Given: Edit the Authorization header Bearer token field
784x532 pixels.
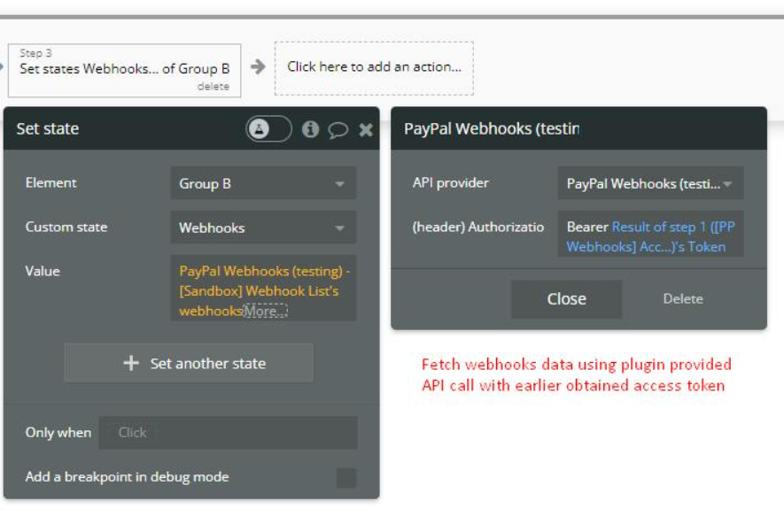Looking at the screenshot, I should coord(650,234).
